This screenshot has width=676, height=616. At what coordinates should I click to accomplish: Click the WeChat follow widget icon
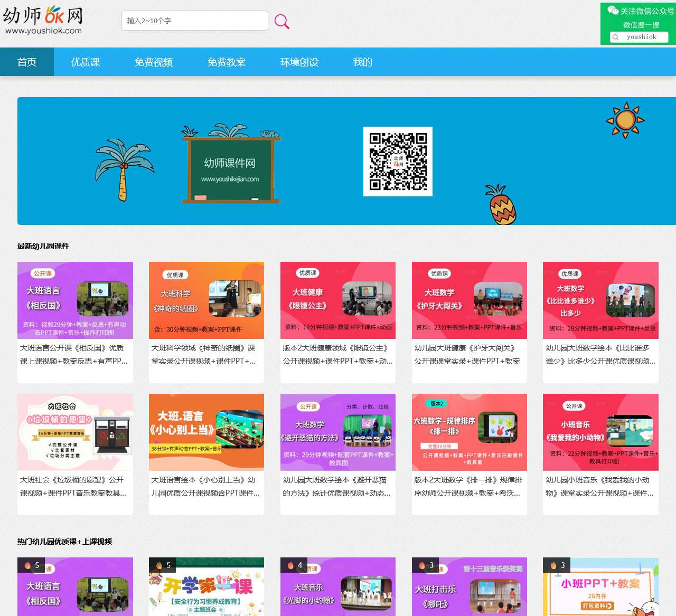[613, 11]
